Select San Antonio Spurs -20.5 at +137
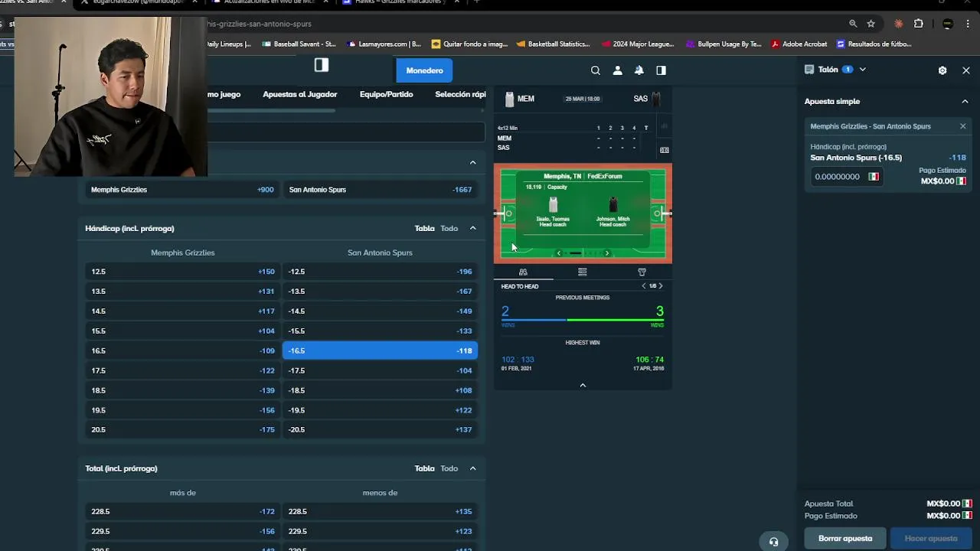Image resolution: width=980 pixels, height=551 pixels. pyautogui.click(x=380, y=429)
